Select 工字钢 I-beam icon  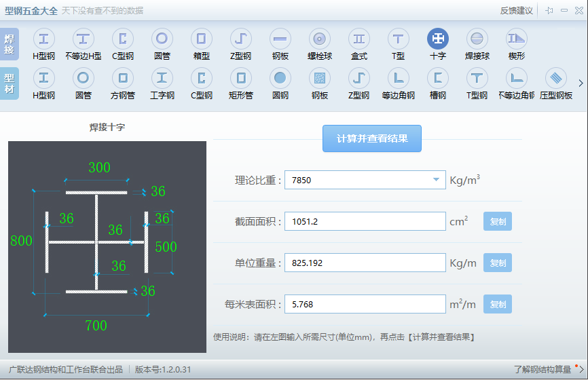click(162, 78)
